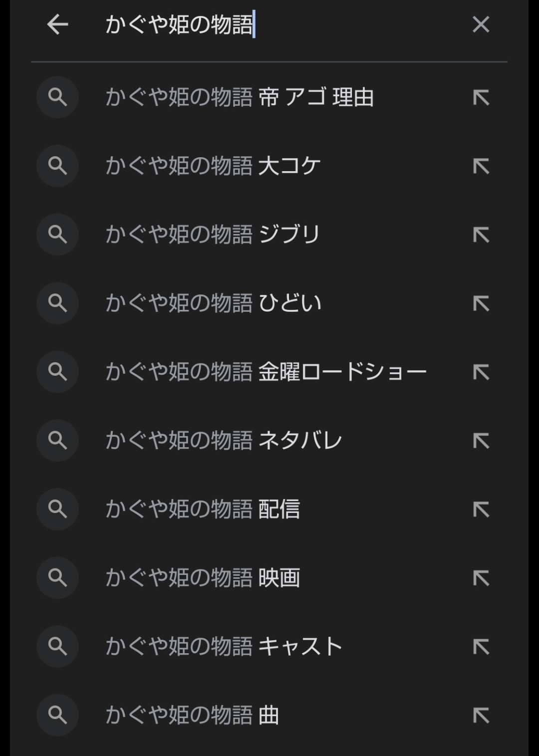Fill query with ネタバレ via arrow icon

click(481, 441)
